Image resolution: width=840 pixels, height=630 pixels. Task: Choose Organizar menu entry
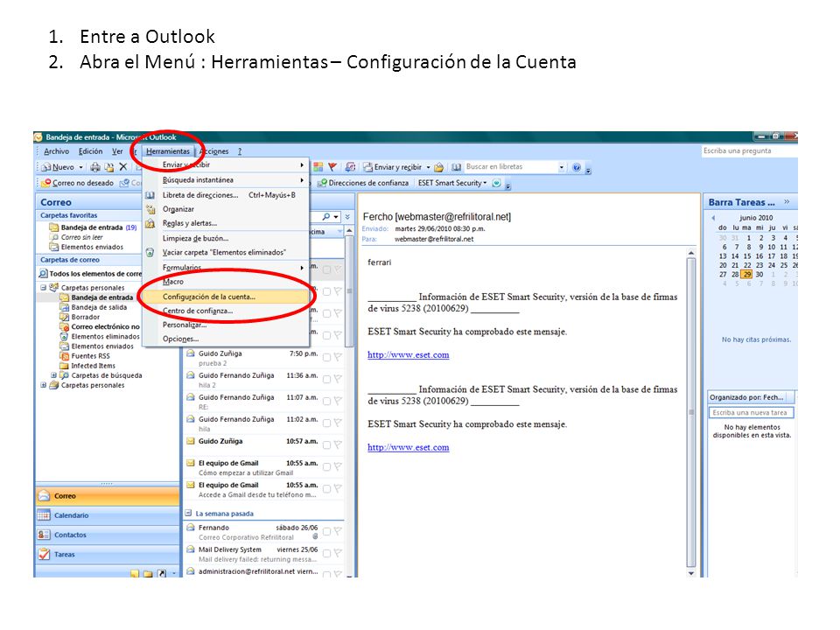[226, 209]
